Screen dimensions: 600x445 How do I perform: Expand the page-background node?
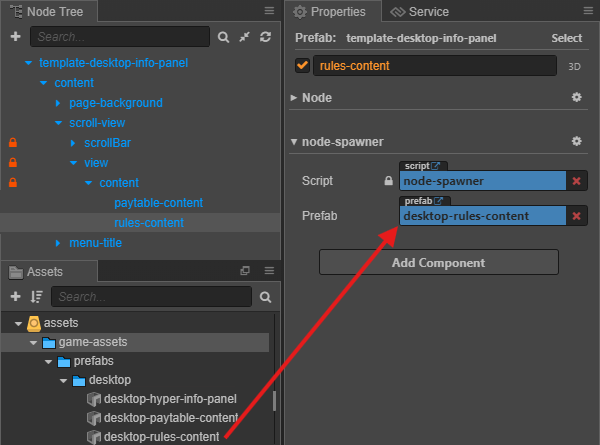58,103
